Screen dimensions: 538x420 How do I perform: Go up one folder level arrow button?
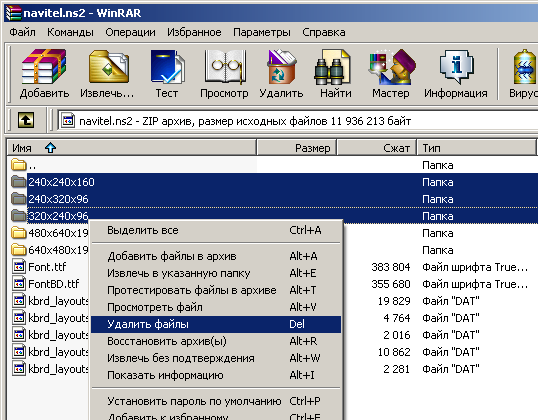(26, 120)
